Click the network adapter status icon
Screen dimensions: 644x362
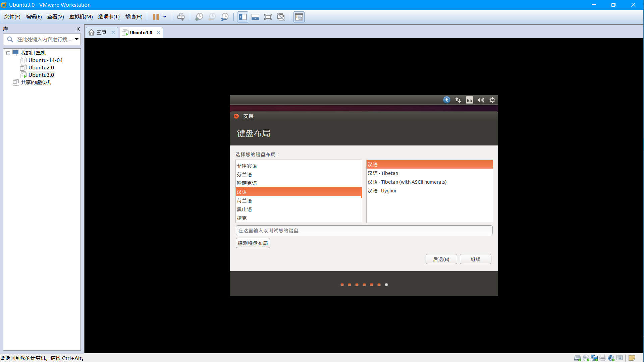[x=595, y=358]
